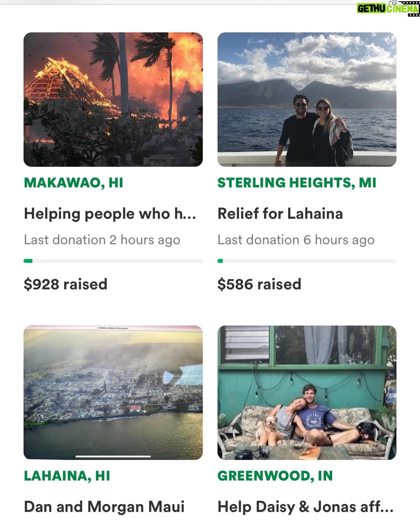Open the "Dan and Morgan Maui" fundraiser

(104, 507)
